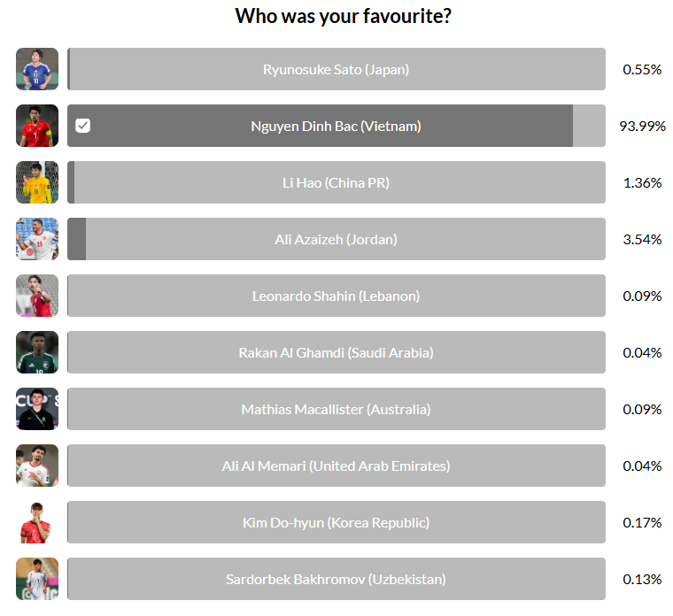Choose Ali Al Memari (United Arab Emirates)

click(x=336, y=466)
